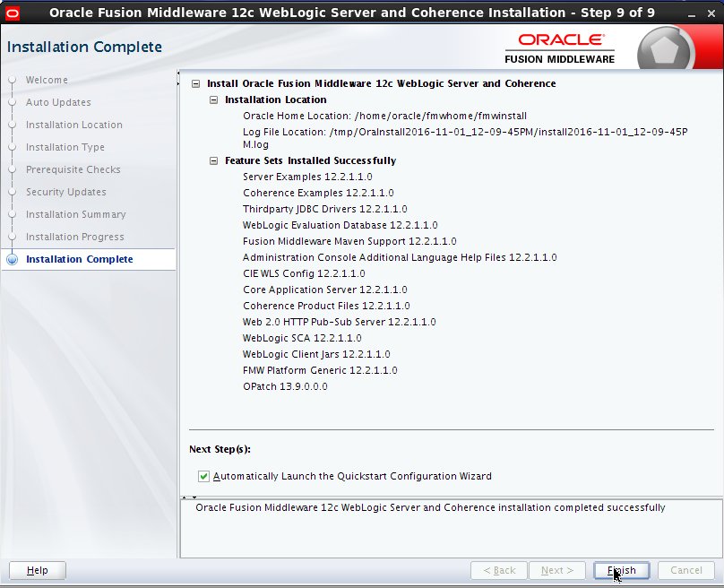Collapse the Feature Sets Installed Successfully node
This screenshot has height=588, width=724.
(213, 160)
